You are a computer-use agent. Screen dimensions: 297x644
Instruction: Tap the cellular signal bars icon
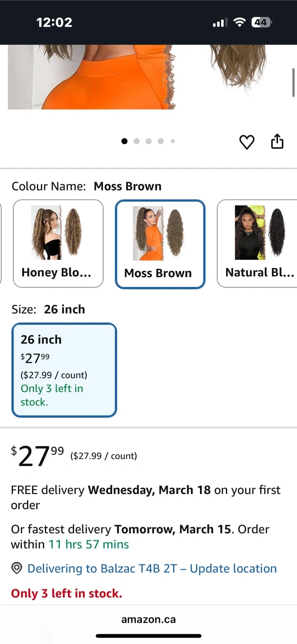tap(220, 22)
